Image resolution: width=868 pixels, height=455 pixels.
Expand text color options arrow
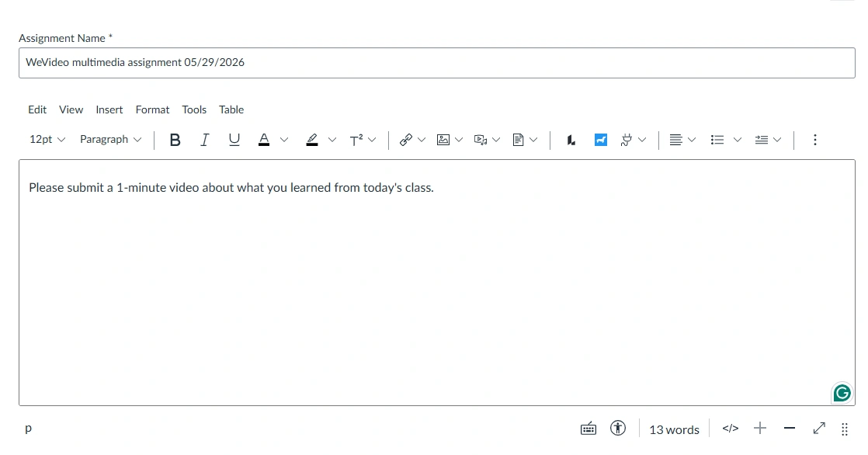284,140
